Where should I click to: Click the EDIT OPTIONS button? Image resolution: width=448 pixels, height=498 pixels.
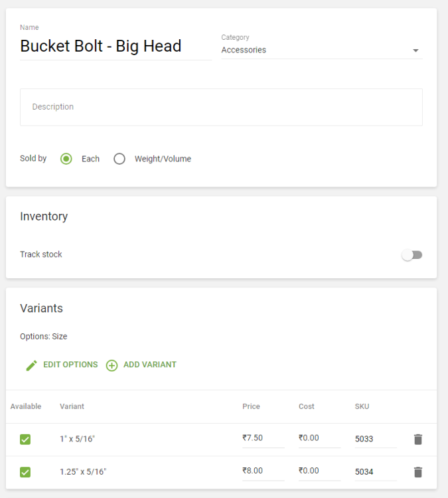click(70, 365)
